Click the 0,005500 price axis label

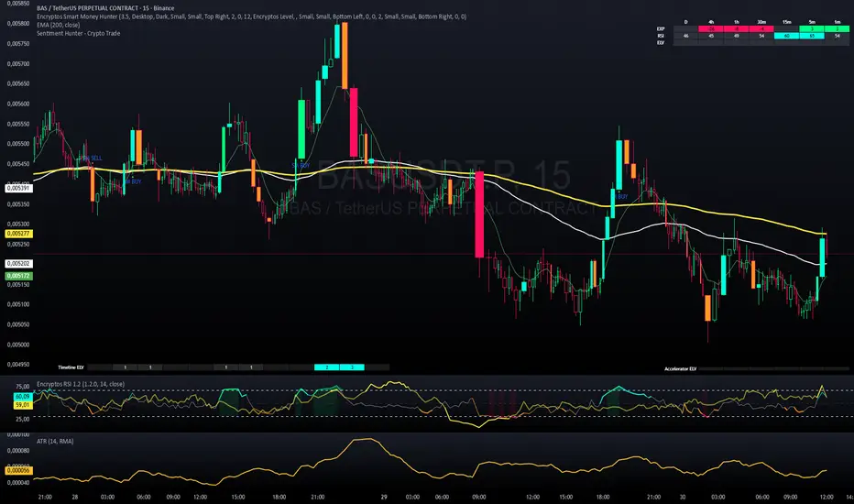[18, 144]
